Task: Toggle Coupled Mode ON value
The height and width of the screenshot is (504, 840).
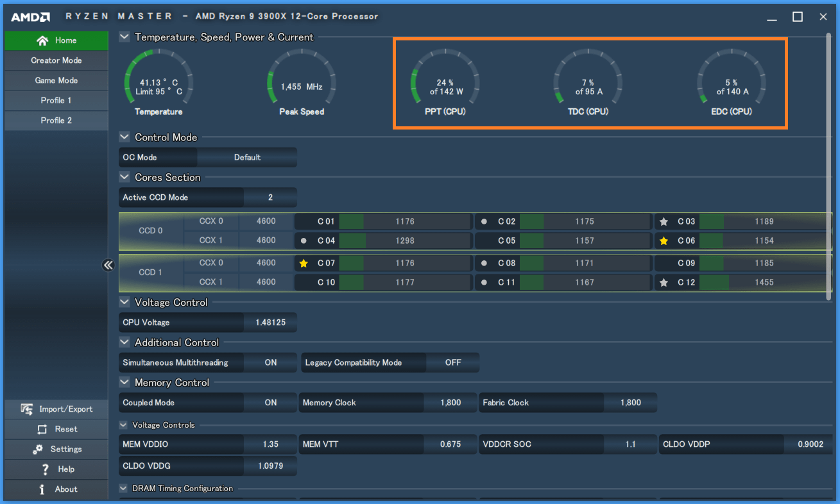Action: (271, 403)
